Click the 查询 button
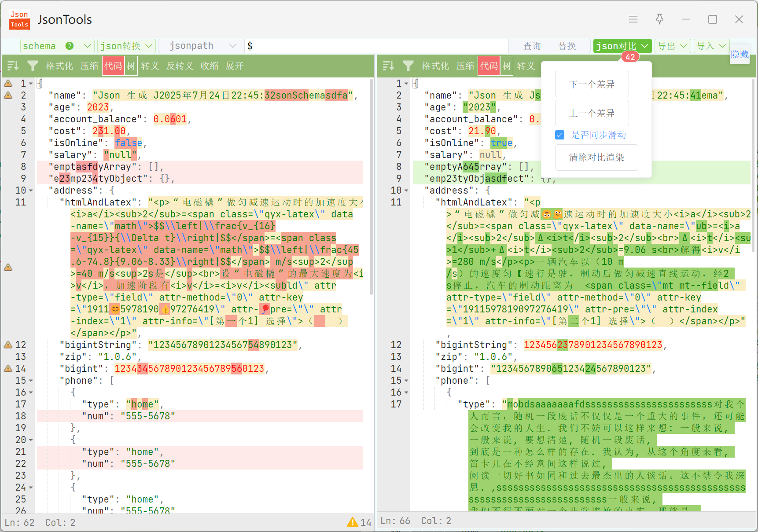Viewport: 758px width, 532px height. (x=532, y=46)
